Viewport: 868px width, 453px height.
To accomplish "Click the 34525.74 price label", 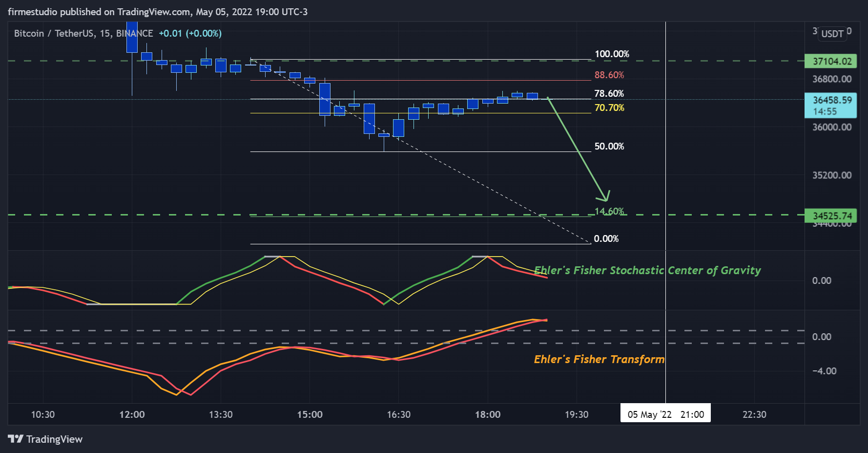I will point(831,216).
